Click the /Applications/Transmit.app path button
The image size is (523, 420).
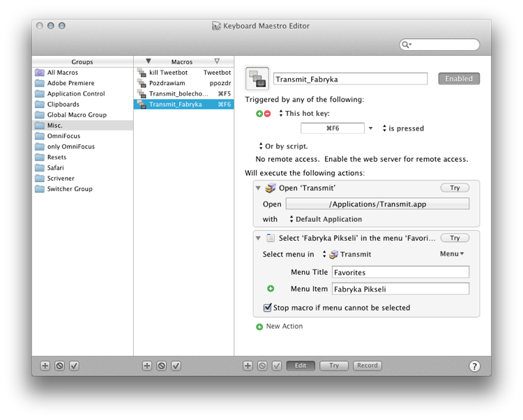[x=377, y=204]
